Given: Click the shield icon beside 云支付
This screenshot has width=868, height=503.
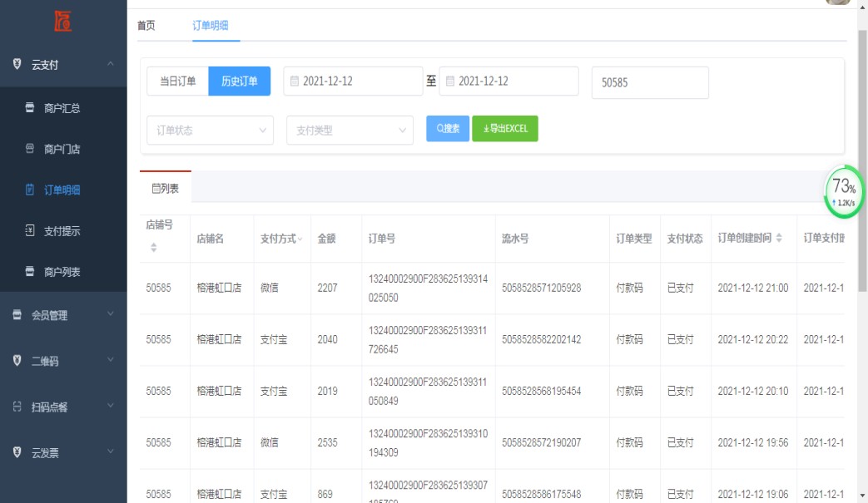Looking at the screenshot, I should click(x=17, y=65).
